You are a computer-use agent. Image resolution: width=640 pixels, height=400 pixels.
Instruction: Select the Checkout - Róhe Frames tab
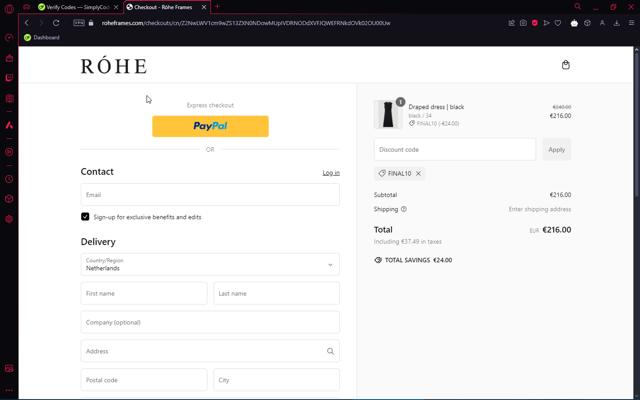(167, 7)
